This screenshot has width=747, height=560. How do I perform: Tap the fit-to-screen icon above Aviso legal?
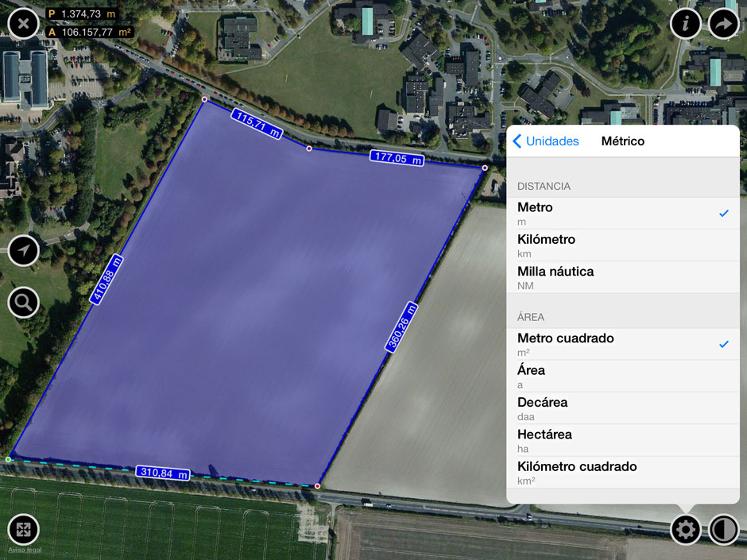(24, 529)
